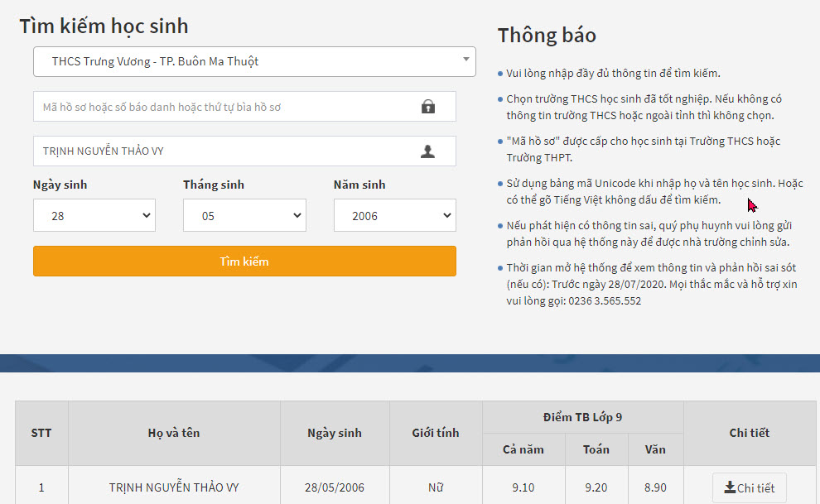This screenshot has height=504, width=820.
Task: Click the notice starting 'Nếu phát hiện có thông tin sai'
Action: (x=649, y=234)
